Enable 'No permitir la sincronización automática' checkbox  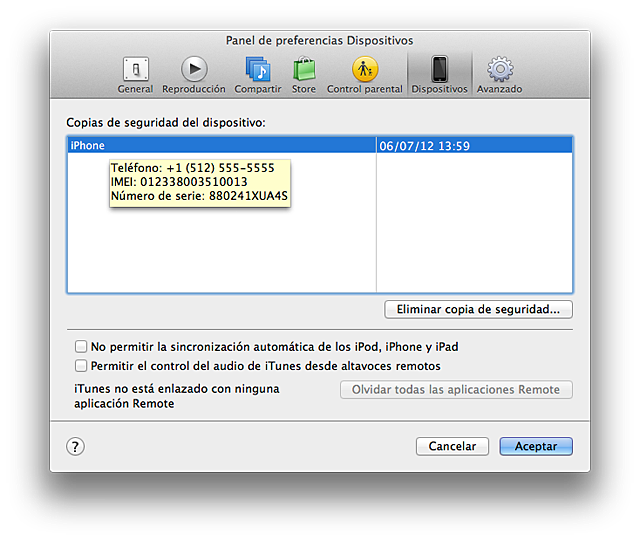(81, 347)
